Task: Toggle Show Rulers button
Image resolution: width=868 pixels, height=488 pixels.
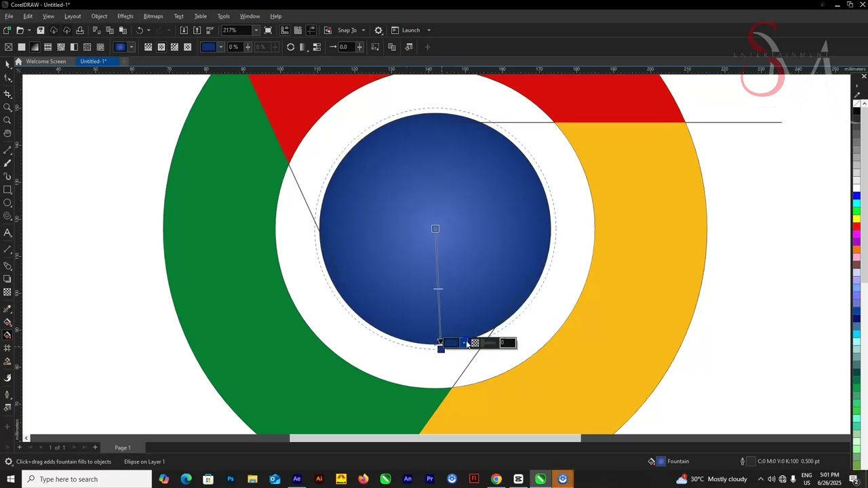Action: (285, 30)
